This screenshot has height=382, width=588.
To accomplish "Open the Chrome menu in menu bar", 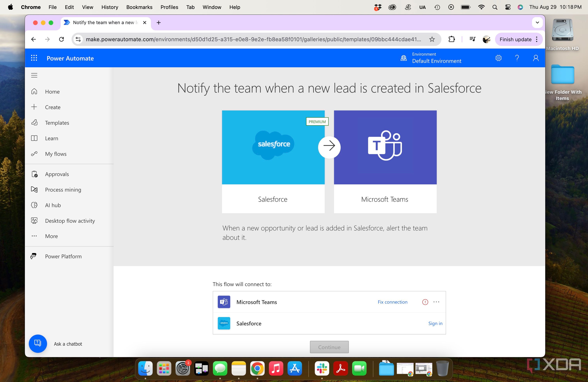I will [x=31, y=7].
